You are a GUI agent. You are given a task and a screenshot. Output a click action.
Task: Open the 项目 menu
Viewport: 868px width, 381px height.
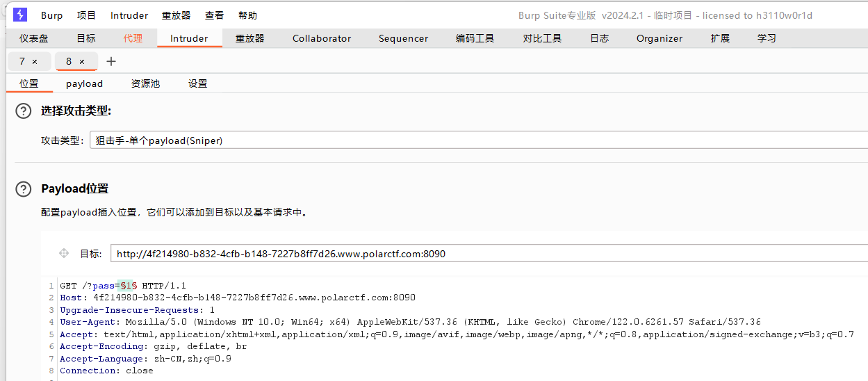87,15
